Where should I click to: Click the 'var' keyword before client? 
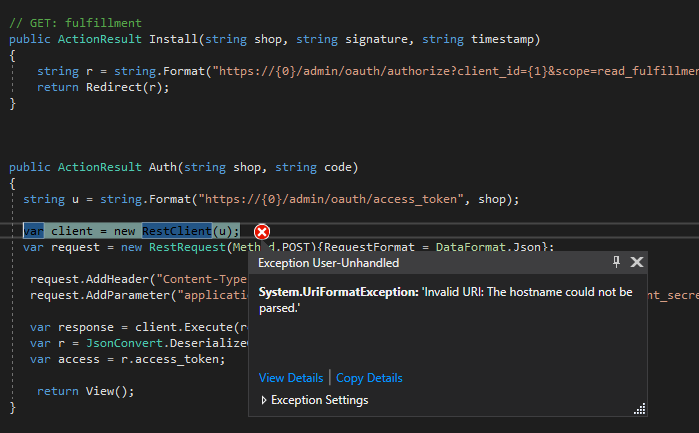pyautogui.click(x=33, y=231)
